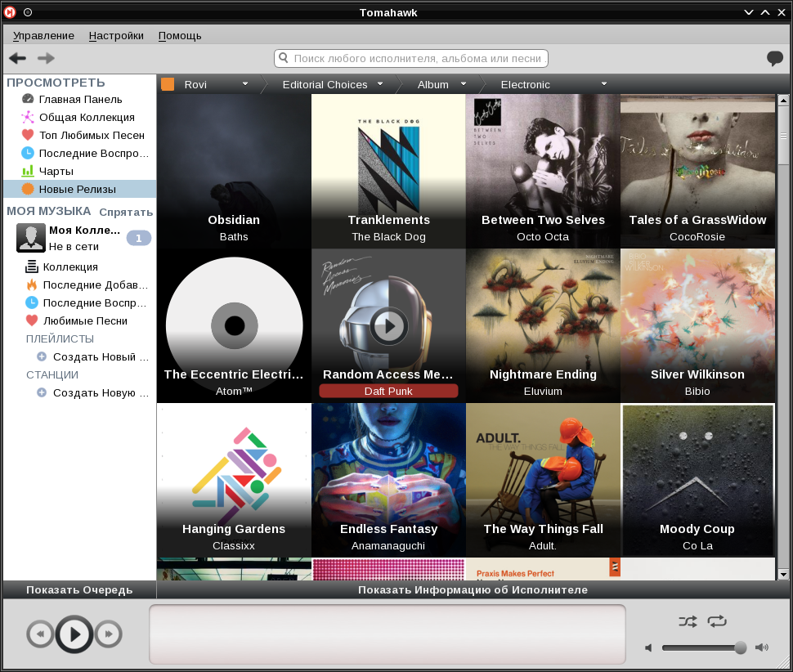Focus the artist, album or song search field
Screen dimensions: 793x672
click(x=411, y=58)
